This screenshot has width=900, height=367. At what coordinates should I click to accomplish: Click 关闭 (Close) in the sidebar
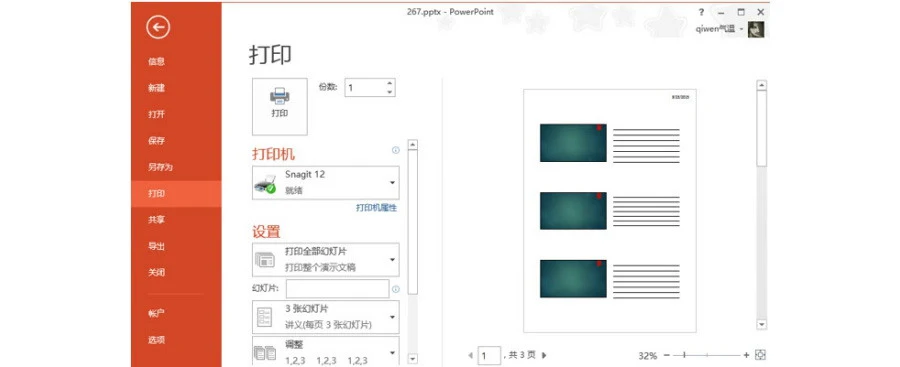point(156,272)
